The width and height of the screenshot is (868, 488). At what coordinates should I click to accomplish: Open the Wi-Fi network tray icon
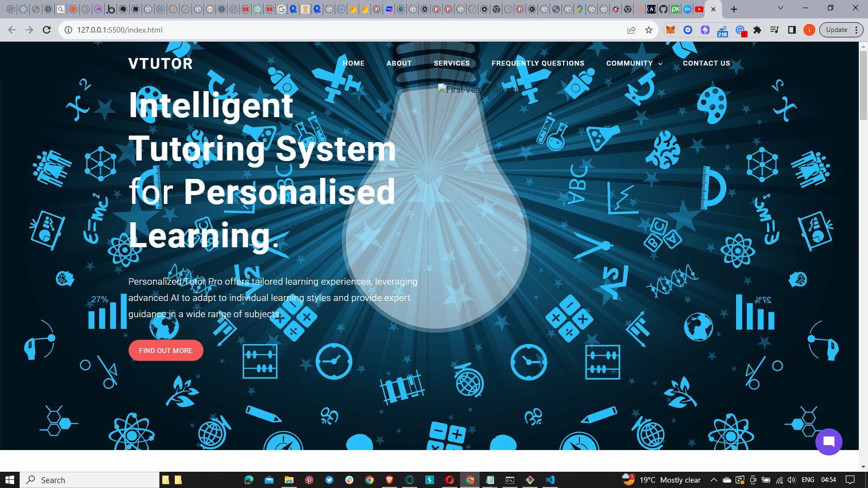pyautogui.click(x=779, y=480)
